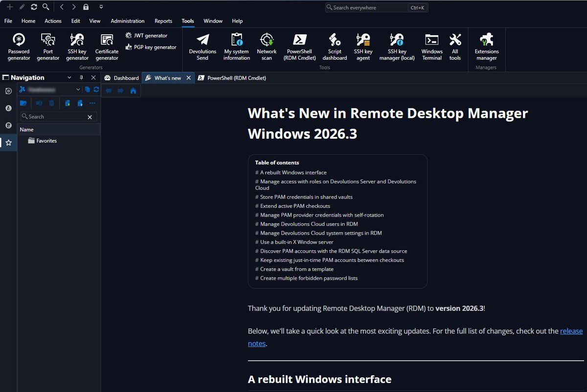Open the PGP key generator
The image size is (587, 392).
coord(151,47)
